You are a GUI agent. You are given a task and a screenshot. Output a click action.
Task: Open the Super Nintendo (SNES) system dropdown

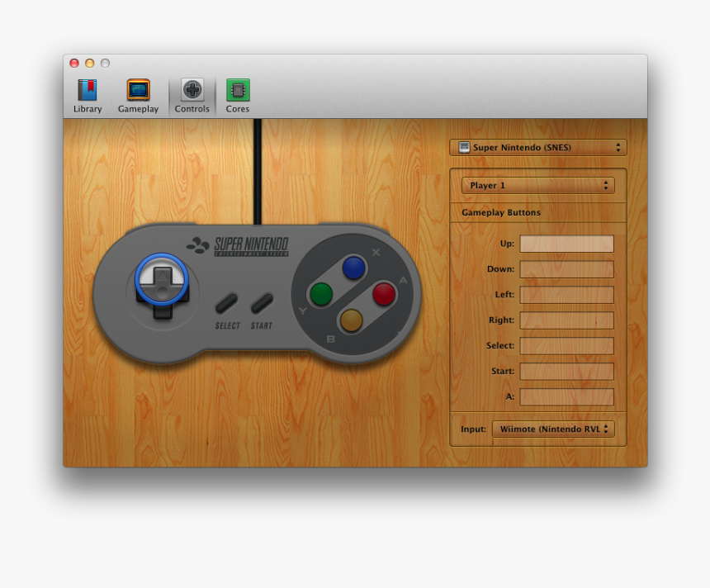click(538, 148)
